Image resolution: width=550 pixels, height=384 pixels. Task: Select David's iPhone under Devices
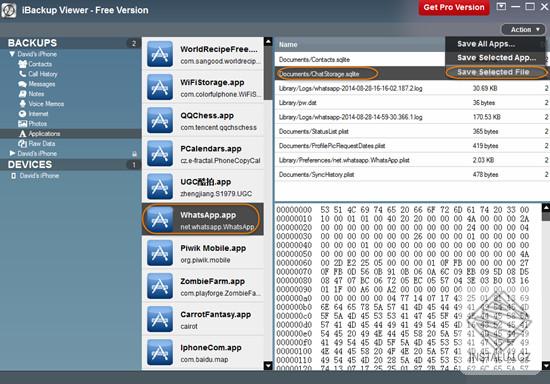[x=34, y=176]
